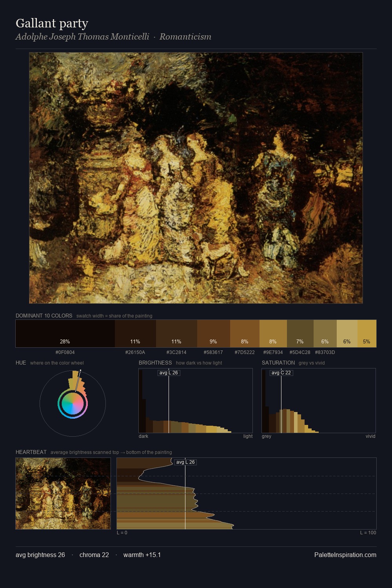Click the hue color wheel center
Image resolution: width=392 pixels, height=588 pixels.
point(73,403)
